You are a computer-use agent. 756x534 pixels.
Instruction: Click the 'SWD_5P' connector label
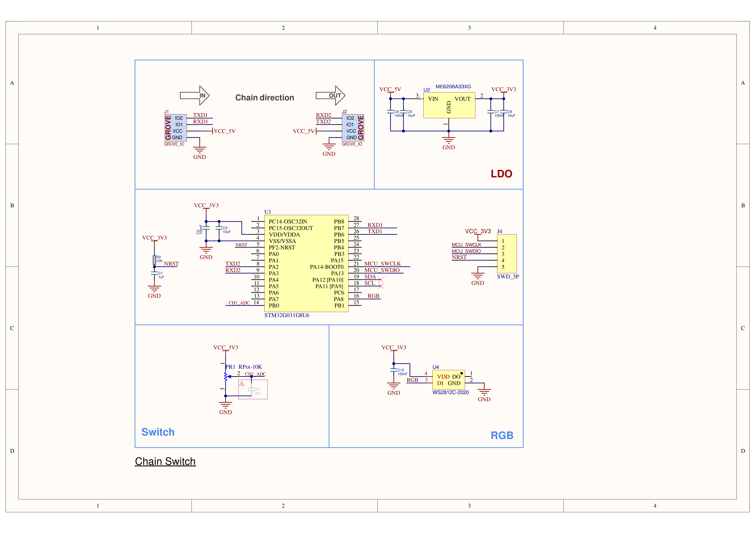pyautogui.click(x=508, y=277)
